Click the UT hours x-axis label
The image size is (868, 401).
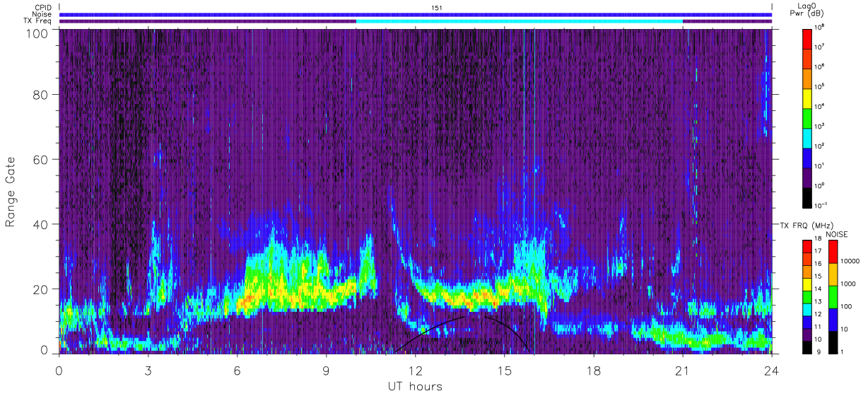coord(415,387)
